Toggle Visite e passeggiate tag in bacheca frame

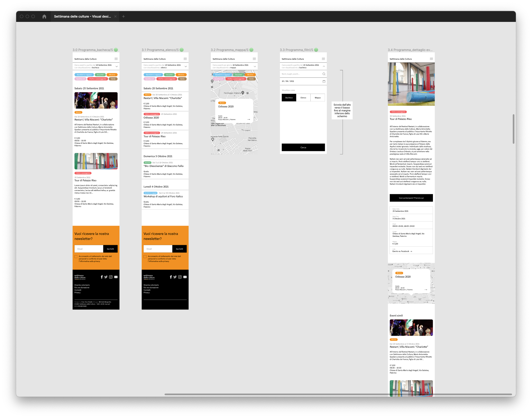(x=97, y=79)
